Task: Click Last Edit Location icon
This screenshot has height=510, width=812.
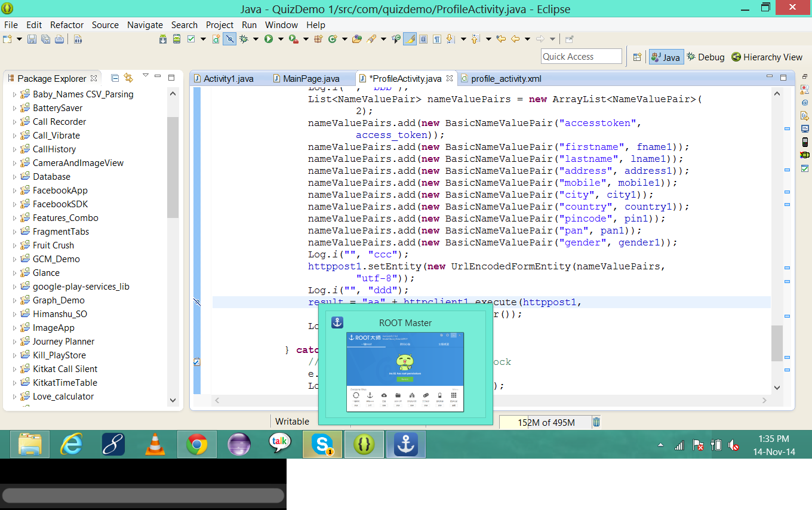Action: click(500, 39)
